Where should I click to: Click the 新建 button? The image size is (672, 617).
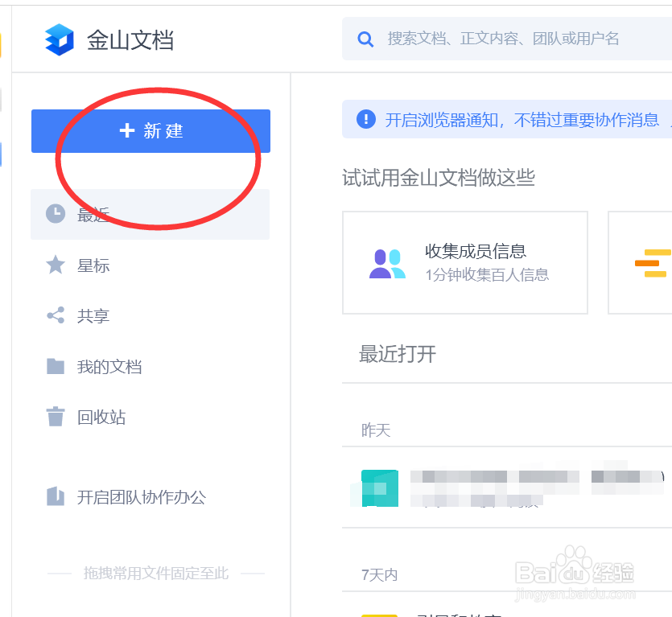coord(150,131)
